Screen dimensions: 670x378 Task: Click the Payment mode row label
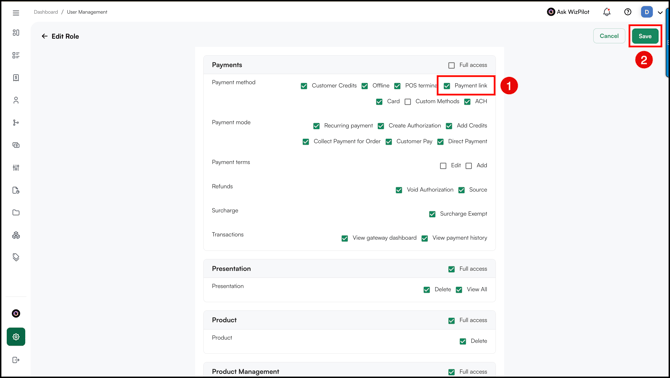[x=231, y=122]
